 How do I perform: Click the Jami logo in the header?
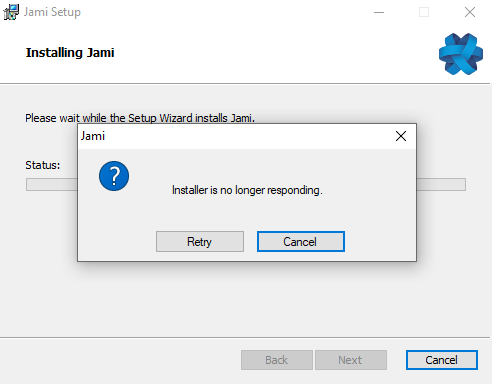click(x=461, y=54)
